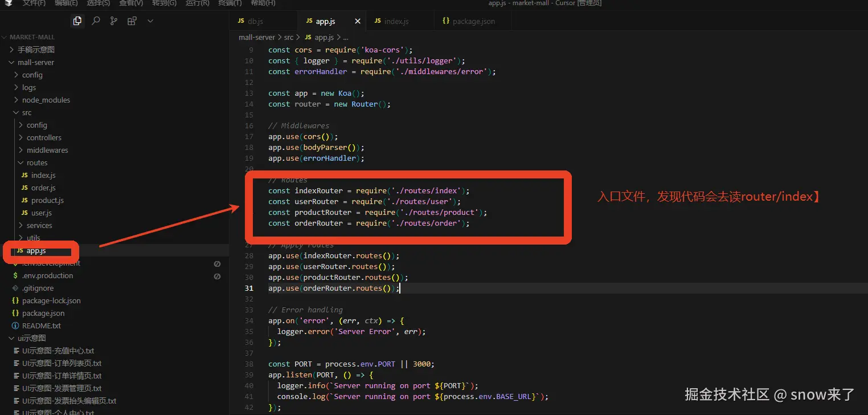Click ignored marker beside .env.production
The height and width of the screenshot is (415, 868).
tap(217, 276)
